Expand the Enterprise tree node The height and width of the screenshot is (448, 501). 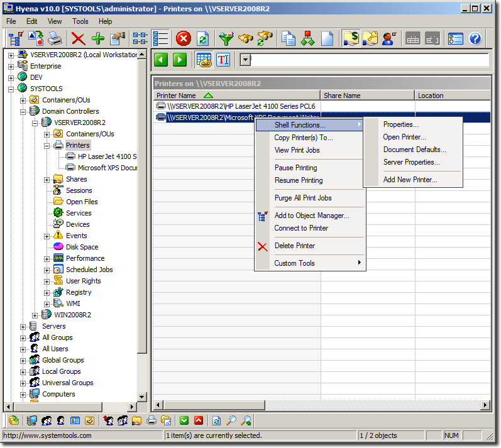pos(11,67)
